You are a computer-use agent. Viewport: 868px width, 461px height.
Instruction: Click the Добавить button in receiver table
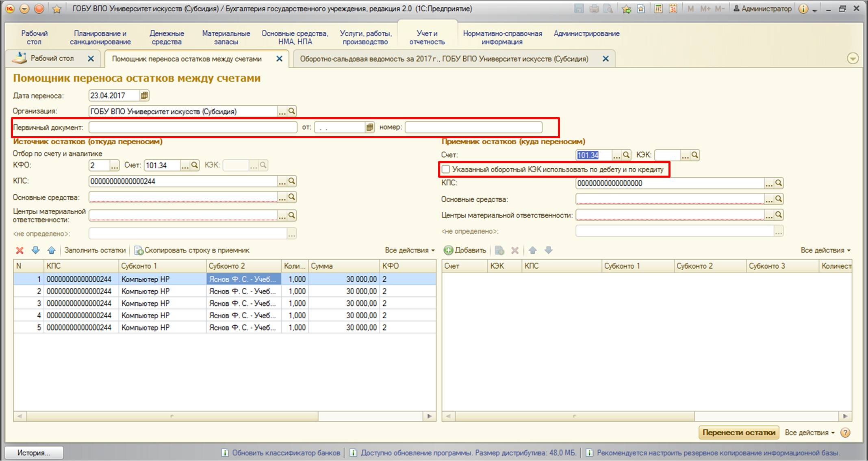coord(465,250)
